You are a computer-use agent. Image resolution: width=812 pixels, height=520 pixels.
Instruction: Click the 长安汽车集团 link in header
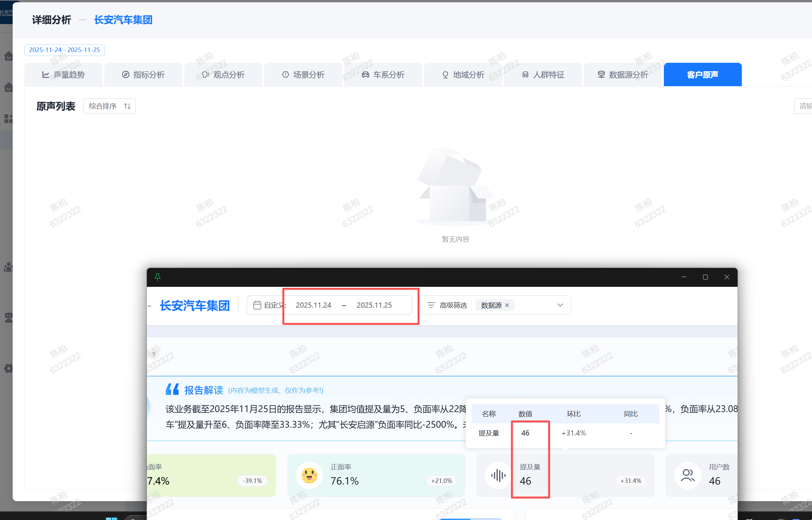click(123, 20)
